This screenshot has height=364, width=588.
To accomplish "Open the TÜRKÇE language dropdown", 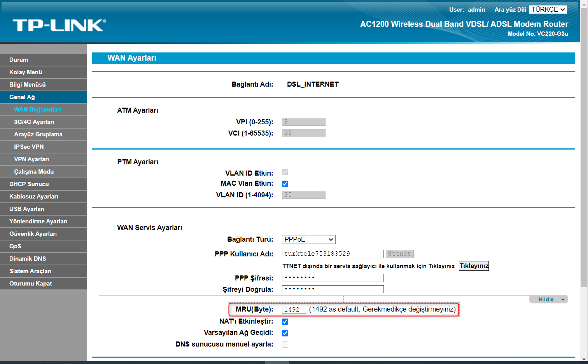I will 548,9.
